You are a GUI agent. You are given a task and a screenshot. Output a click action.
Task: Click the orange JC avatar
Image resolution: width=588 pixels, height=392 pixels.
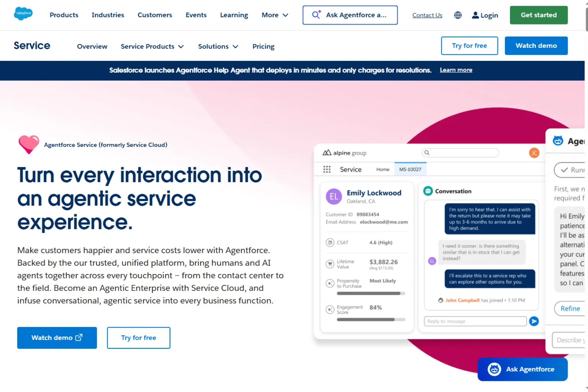tap(534, 153)
